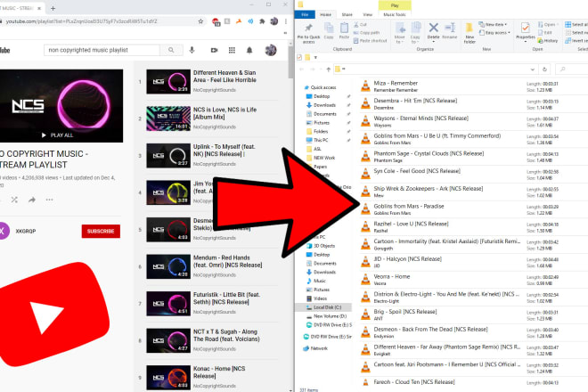The height and width of the screenshot is (392, 588).
Task: Open the Open dropdown in Explorer ribbon
Action: click(x=547, y=24)
